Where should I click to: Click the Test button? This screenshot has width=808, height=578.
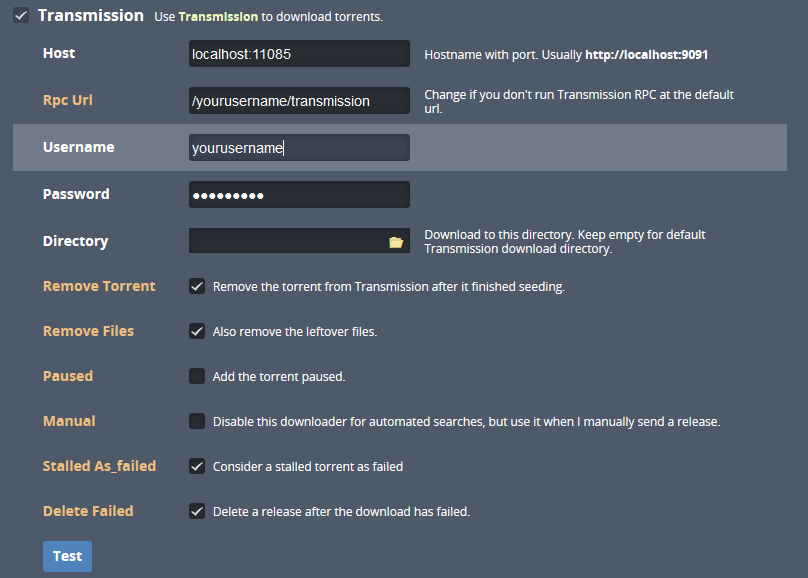pos(68,556)
